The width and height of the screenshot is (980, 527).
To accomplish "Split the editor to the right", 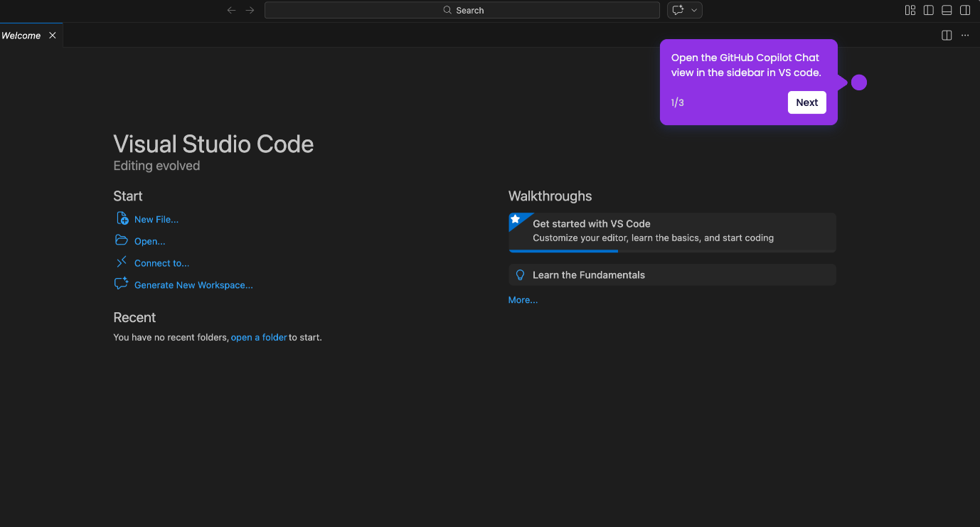I will pyautogui.click(x=947, y=36).
